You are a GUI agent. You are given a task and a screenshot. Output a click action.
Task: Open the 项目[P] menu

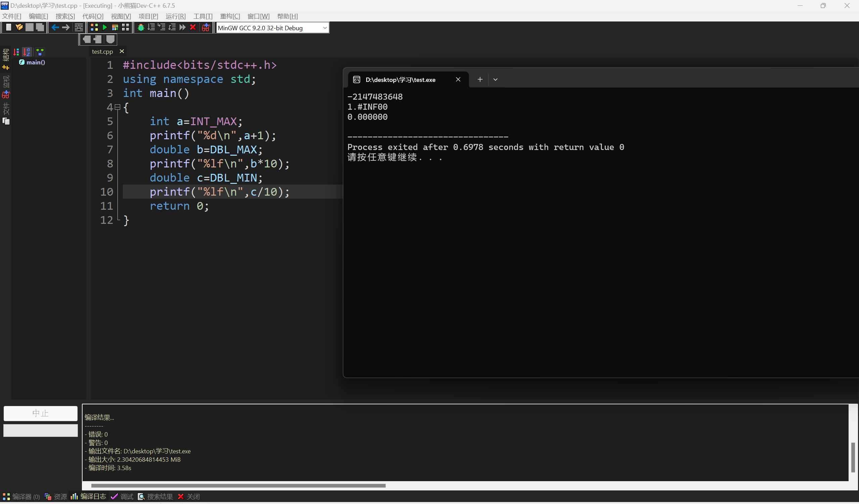(148, 16)
